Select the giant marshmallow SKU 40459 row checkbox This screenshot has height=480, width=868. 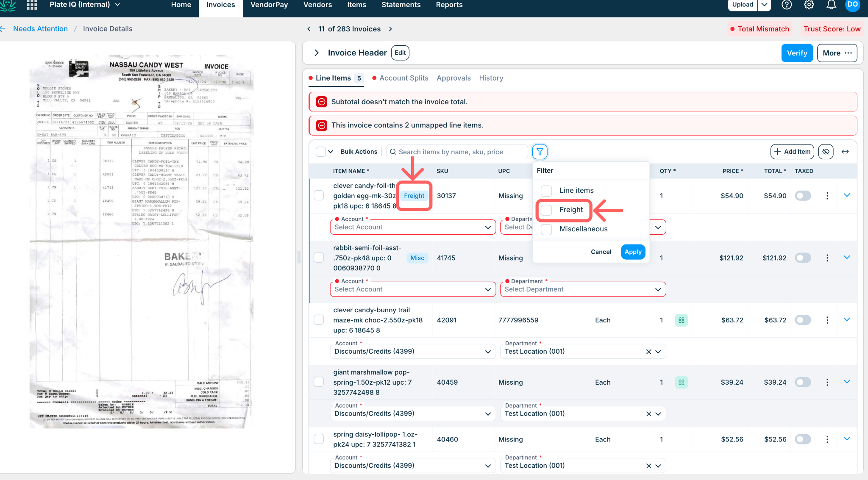[319, 382]
